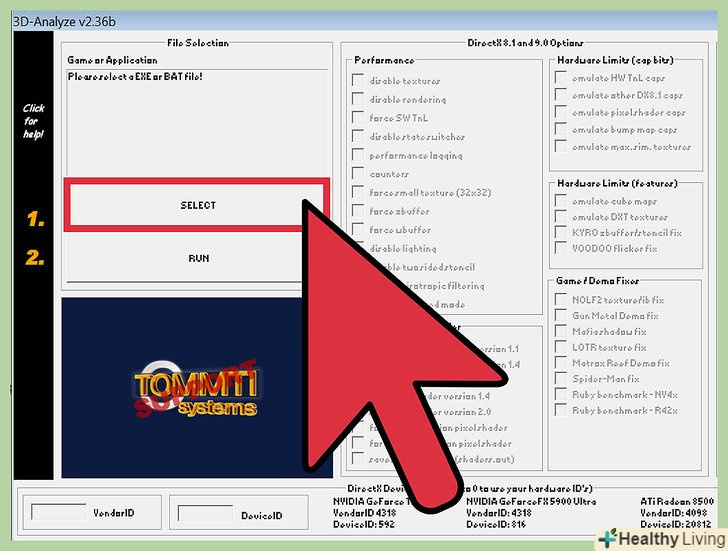728x551 pixels.
Task: Check 'Ruby benchmark - R42x'
Action: point(561,410)
